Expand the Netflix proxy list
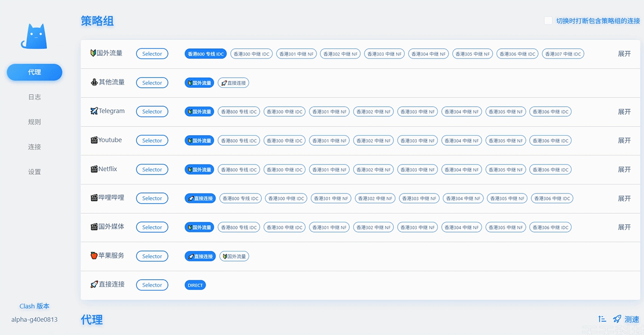Viewport: 644px width, 335px height. click(624, 170)
